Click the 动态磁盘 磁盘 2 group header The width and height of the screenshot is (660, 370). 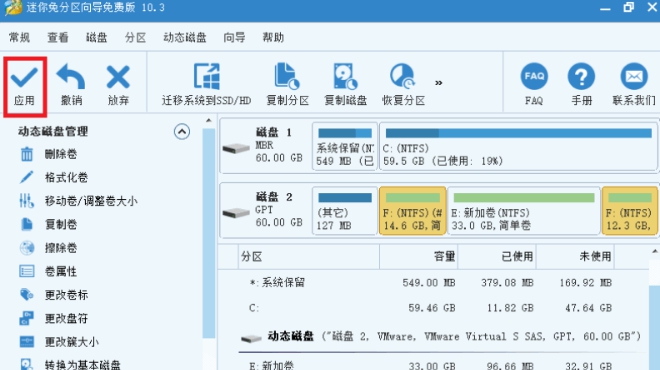(x=441, y=336)
